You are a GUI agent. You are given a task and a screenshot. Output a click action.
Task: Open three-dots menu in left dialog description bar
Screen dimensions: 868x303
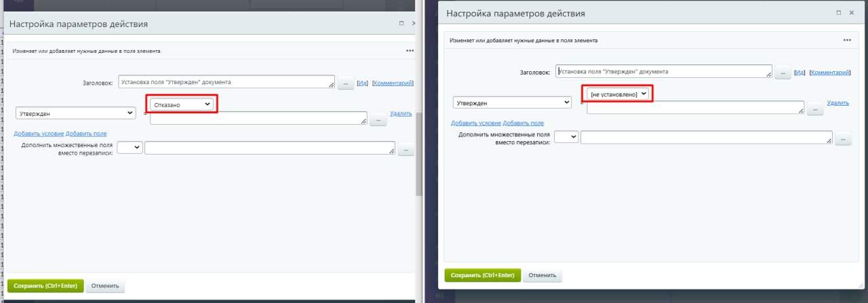coord(410,51)
